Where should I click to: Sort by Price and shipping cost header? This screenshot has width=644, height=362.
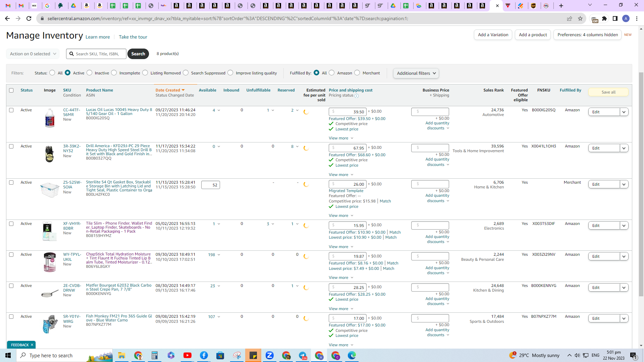[x=351, y=90]
